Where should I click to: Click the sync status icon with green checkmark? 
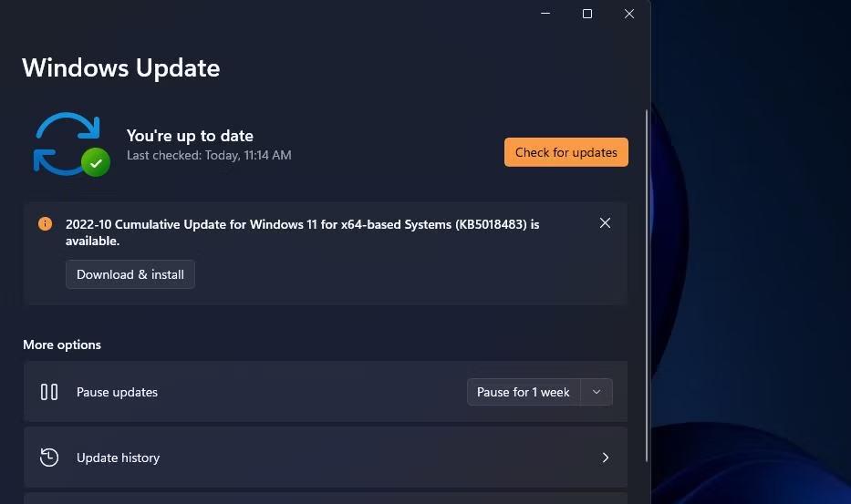tap(71, 145)
